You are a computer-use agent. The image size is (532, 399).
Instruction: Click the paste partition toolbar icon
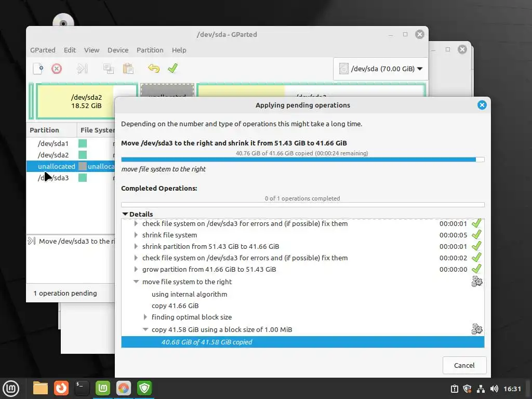(128, 69)
